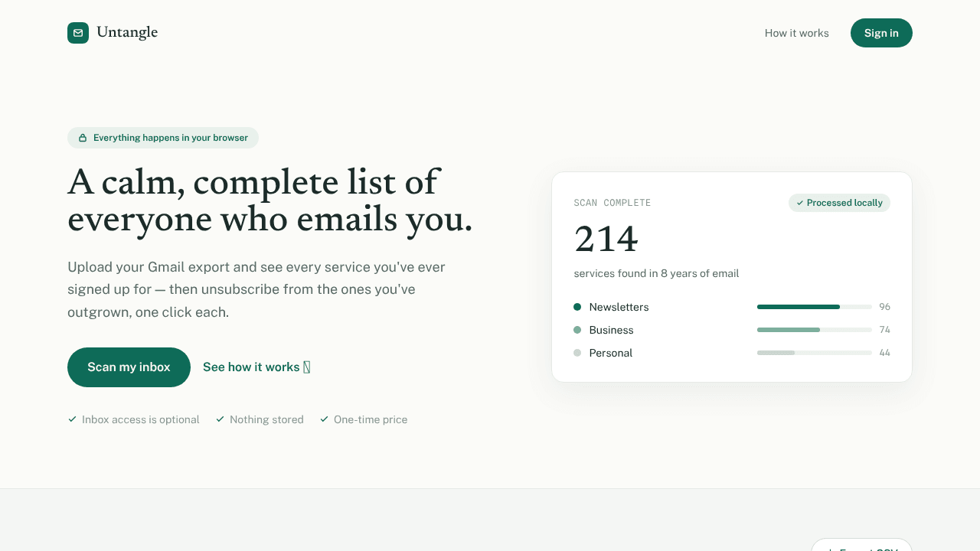This screenshot has width=980, height=551.
Task: Click the checkmark beside Inbox access is optional
Action: click(72, 419)
